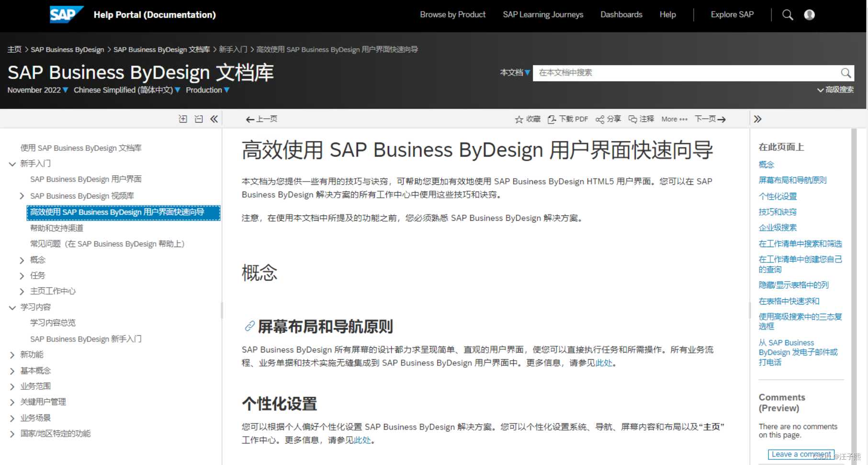This screenshot has width=868, height=465.
Task: Jump to 隐藏/显示表格中的列 link
Action: tap(793, 285)
